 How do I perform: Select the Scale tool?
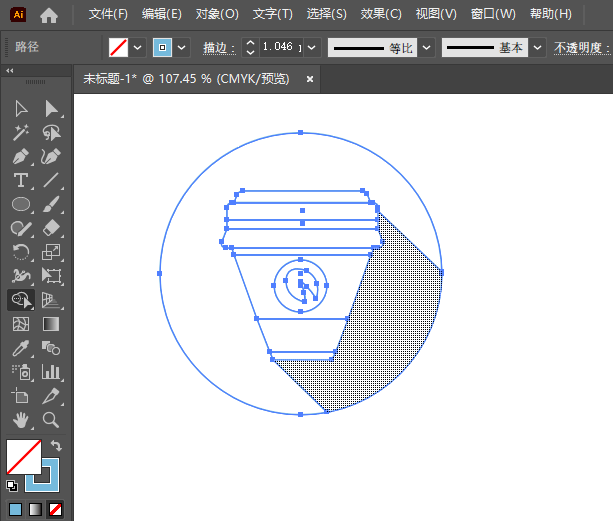coord(51,252)
